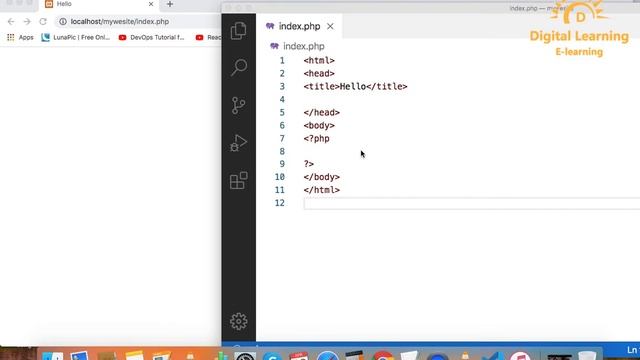
Task: Reload the localhost page
Action: (x=43, y=22)
